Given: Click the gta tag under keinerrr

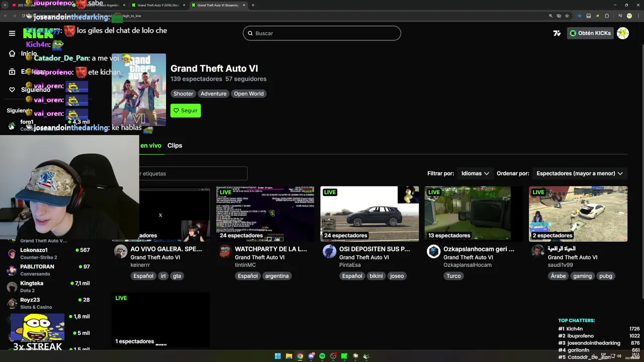Looking at the screenshot, I should (x=177, y=276).
